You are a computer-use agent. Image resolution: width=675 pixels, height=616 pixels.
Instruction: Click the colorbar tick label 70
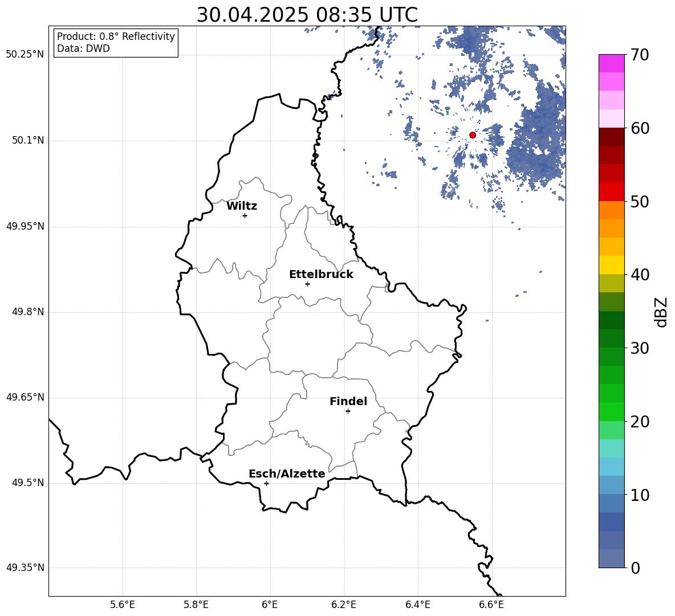(x=640, y=55)
